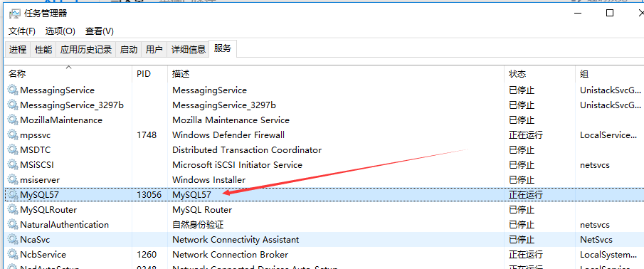The height and width of the screenshot is (269, 644).
Task: Click gear icon of MySQL57 row
Action: click(13, 195)
